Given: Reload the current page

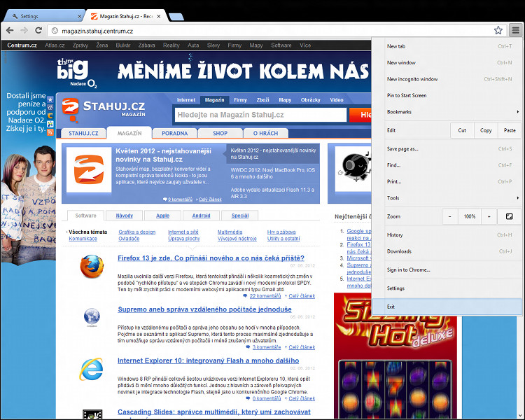Looking at the screenshot, I should [x=38, y=31].
